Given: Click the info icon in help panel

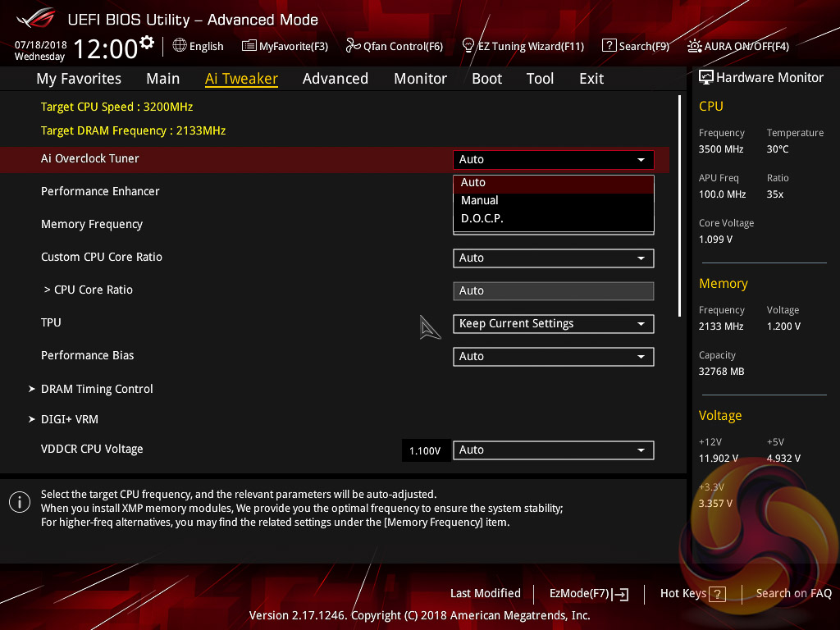Looking at the screenshot, I should pos(20,502).
